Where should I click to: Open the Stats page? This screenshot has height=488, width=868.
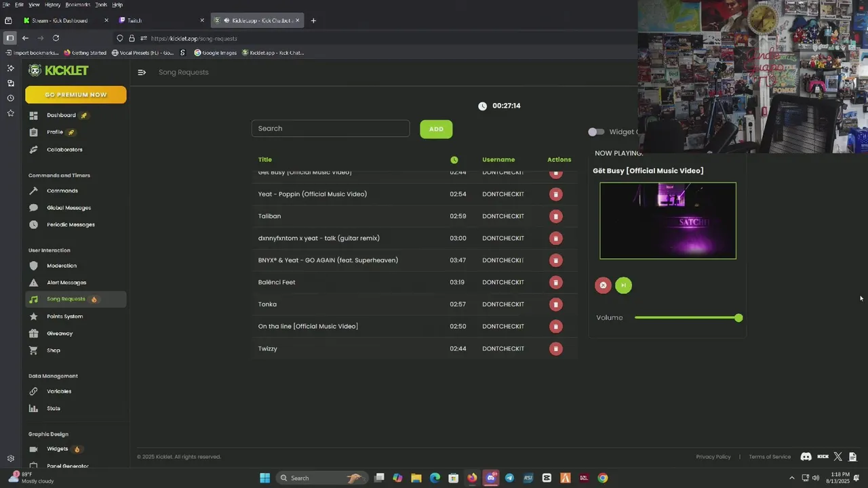click(76, 409)
